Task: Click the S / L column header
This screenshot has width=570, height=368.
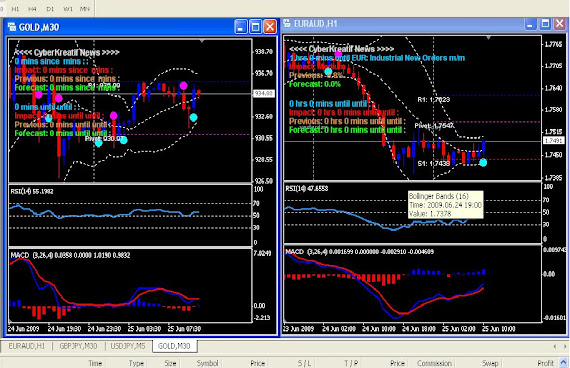Action: (304, 363)
